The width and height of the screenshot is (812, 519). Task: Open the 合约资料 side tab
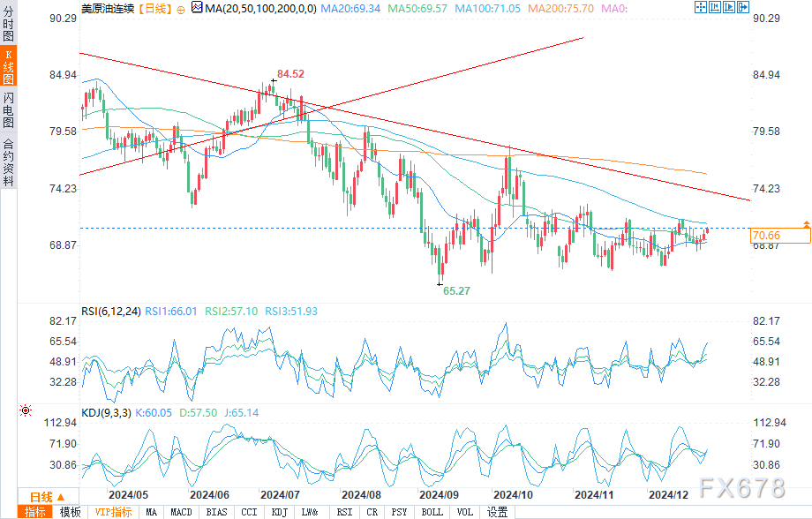pos(8,162)
